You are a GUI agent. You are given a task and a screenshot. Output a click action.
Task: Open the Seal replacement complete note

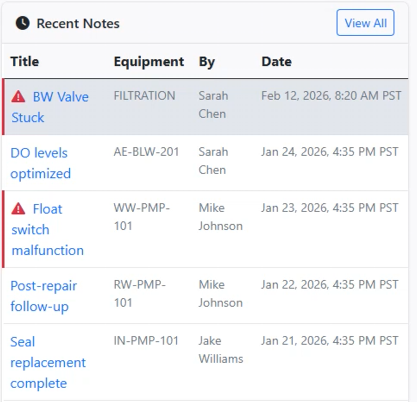tap(48, 362)
